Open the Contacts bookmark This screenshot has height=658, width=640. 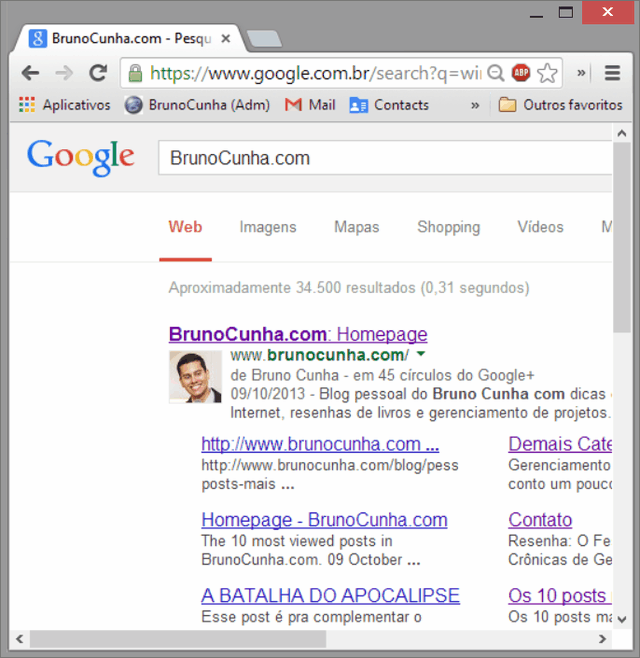click(389, 105)
